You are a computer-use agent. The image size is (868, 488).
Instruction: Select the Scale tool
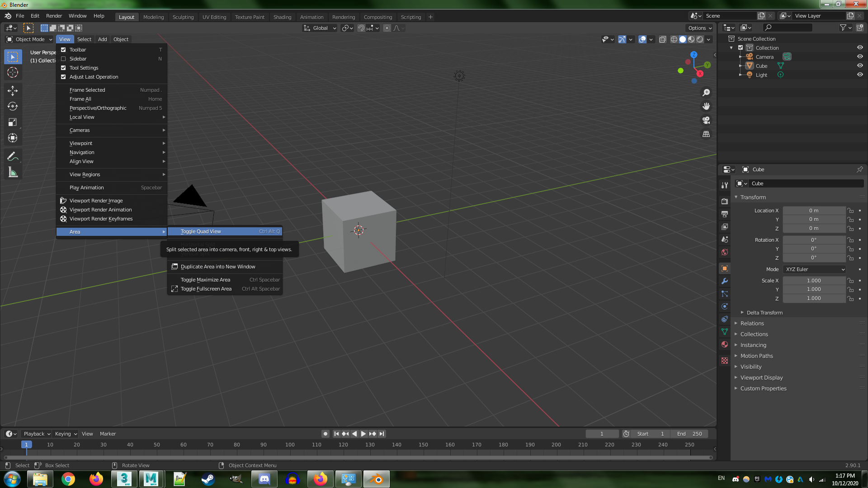(x=13, y=122)
